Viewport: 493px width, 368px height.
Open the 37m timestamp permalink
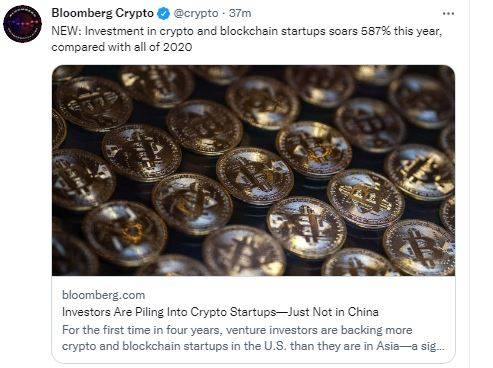[x=240, y=13]
